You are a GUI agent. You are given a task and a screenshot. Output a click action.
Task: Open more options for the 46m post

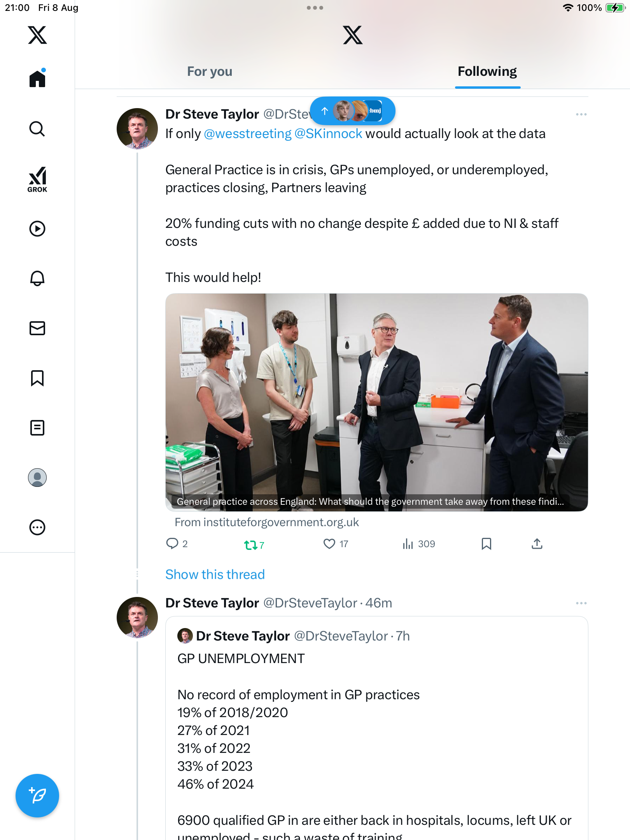(x=581, y=603)
